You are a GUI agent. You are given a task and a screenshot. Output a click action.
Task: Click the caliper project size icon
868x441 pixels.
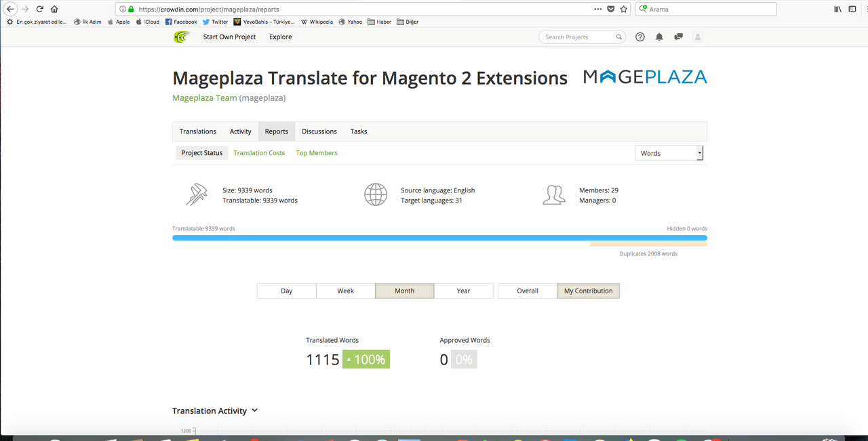(x=197, y=194)
